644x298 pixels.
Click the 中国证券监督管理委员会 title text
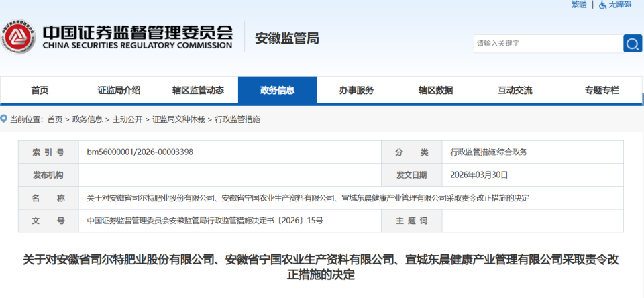138,32
